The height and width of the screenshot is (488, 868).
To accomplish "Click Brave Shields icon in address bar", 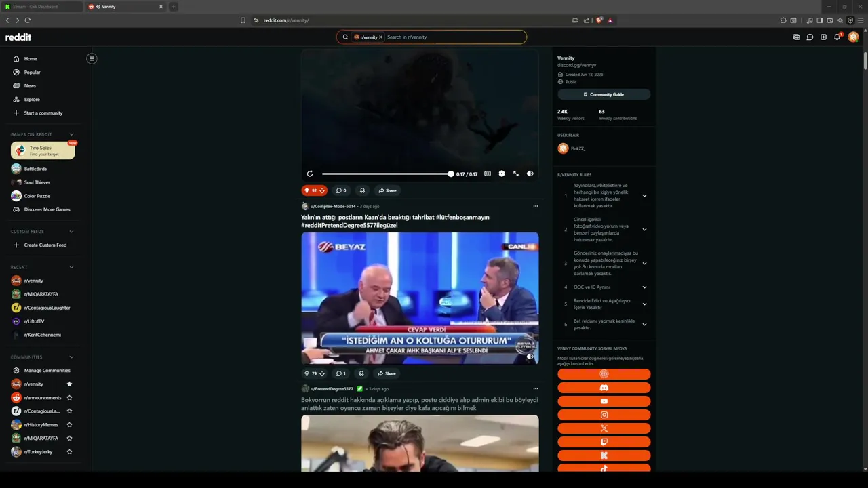I will (x=599, y=20).
